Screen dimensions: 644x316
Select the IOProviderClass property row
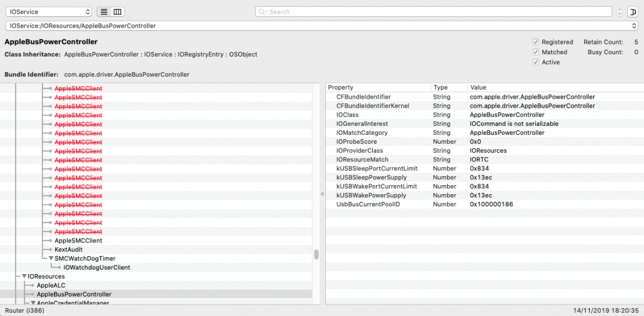485,151
